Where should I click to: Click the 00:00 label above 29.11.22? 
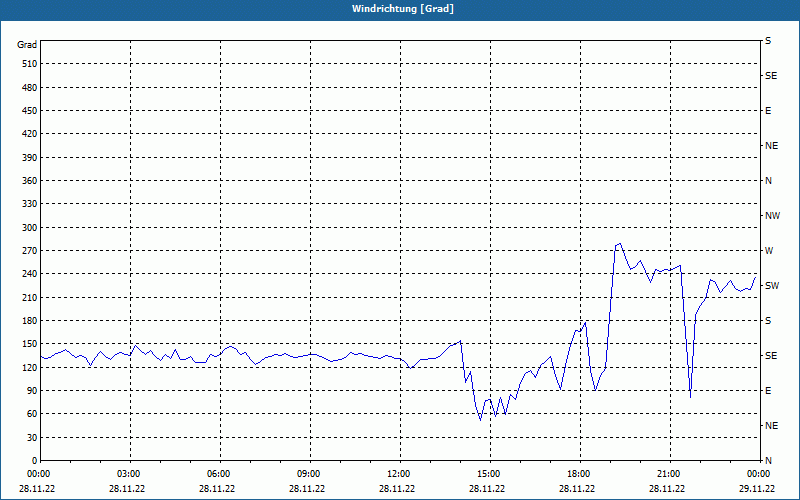(x=759, y=474)
